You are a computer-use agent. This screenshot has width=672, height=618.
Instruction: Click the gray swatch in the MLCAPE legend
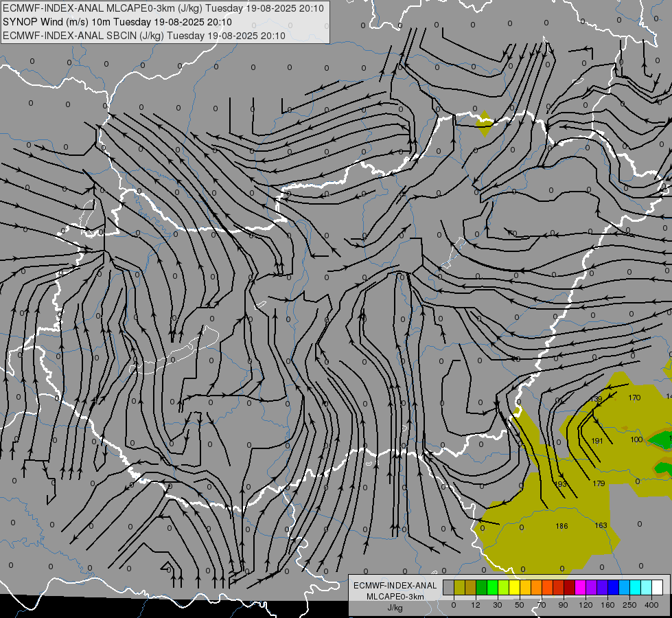[x=449, y=587]
